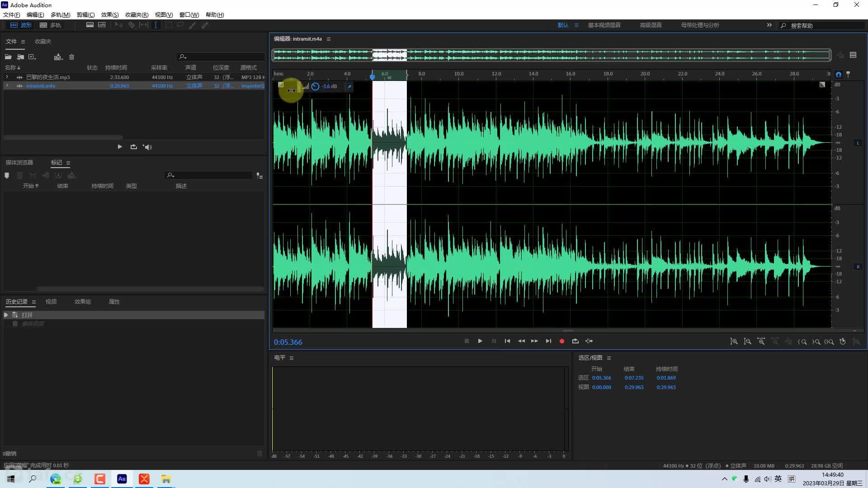Viewport: 868px width, 488px height.
Task: Zoom in time icon
Action: (x=761, y=342)
